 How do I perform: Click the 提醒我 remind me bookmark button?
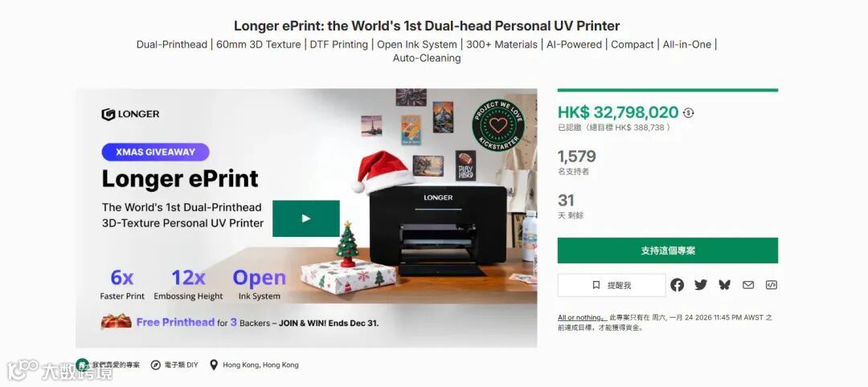coord(612,285)
